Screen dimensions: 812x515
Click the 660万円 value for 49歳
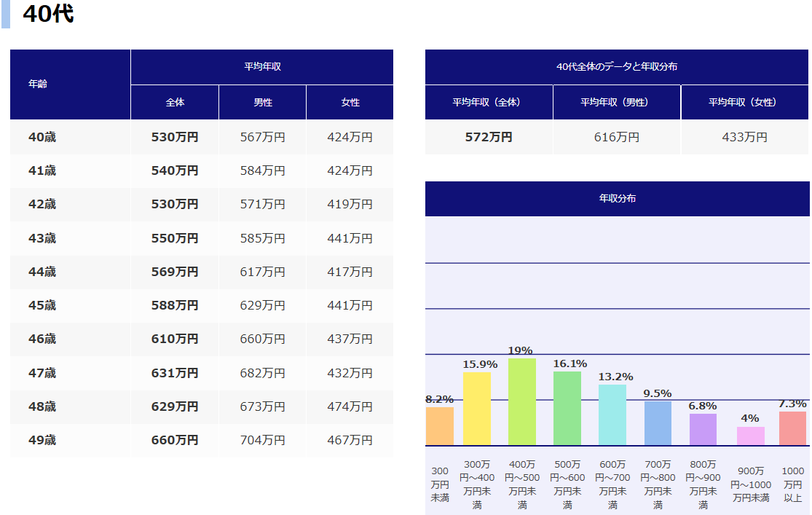tap(175, 440)
